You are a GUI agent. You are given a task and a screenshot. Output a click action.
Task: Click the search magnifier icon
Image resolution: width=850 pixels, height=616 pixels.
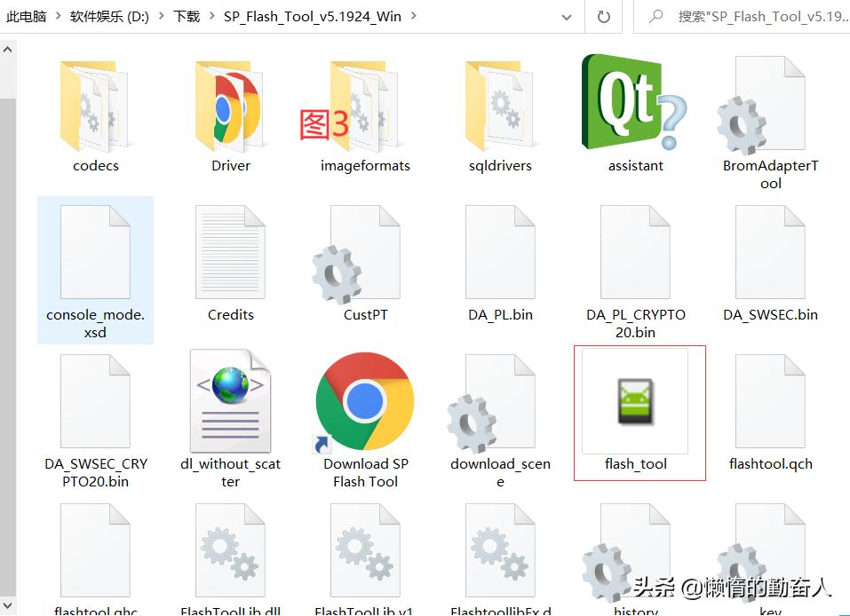point(656,17)
